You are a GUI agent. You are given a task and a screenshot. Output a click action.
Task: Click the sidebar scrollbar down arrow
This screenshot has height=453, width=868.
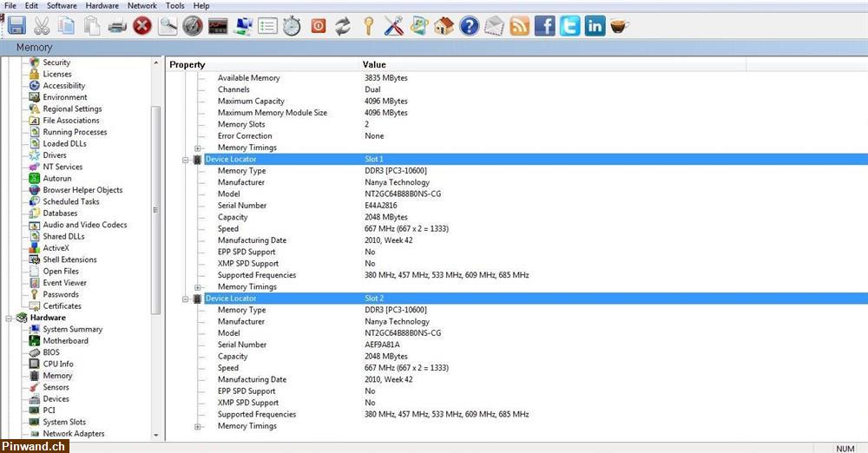point(156,435)
